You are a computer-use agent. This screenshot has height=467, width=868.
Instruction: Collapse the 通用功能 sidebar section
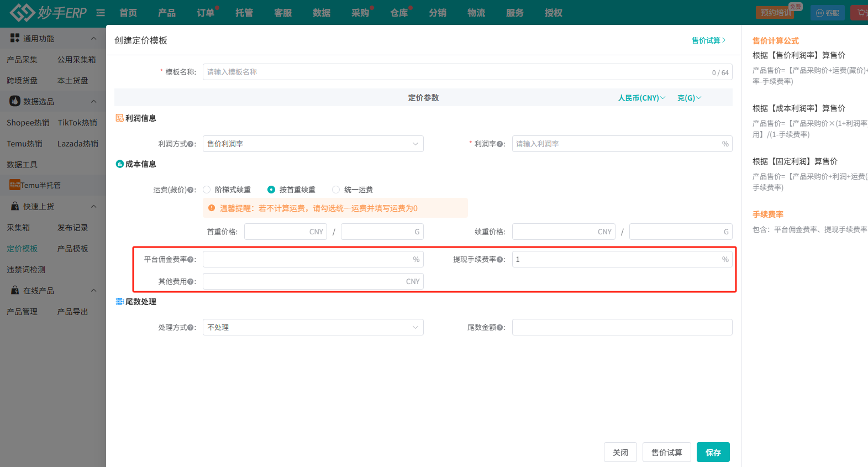pyautogui.click(x=93, y=39)
